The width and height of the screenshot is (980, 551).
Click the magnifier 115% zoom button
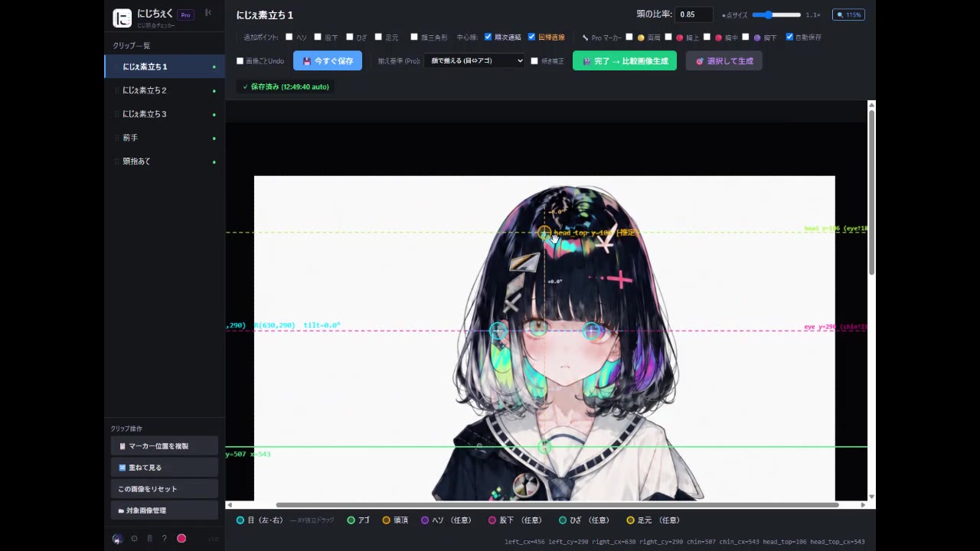[x=848, y=15]
